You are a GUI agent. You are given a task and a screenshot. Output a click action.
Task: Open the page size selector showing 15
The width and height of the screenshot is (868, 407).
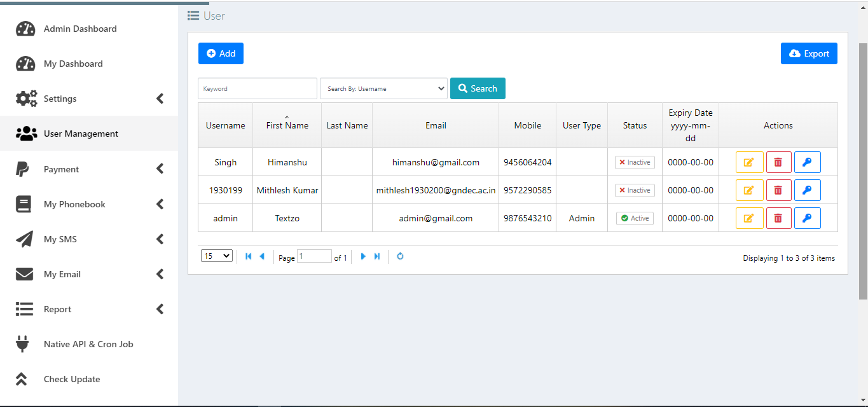pyautogui.click(x=216, y=255)
